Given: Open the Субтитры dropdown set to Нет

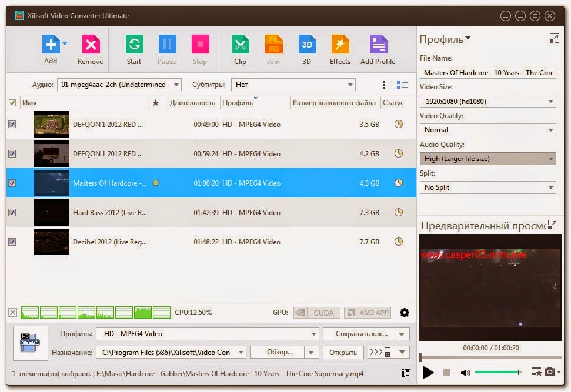Looking at the screenshot, I should [293, 85].
